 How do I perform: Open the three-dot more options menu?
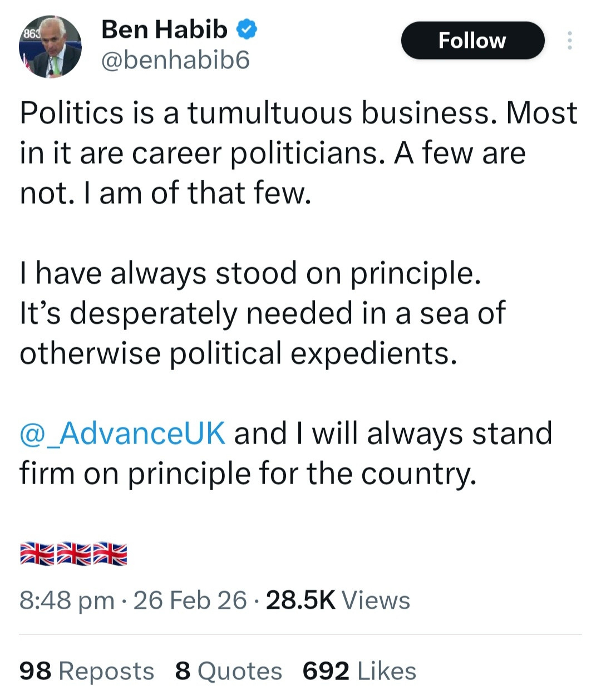pyautogui.click(x=569, y=41)
